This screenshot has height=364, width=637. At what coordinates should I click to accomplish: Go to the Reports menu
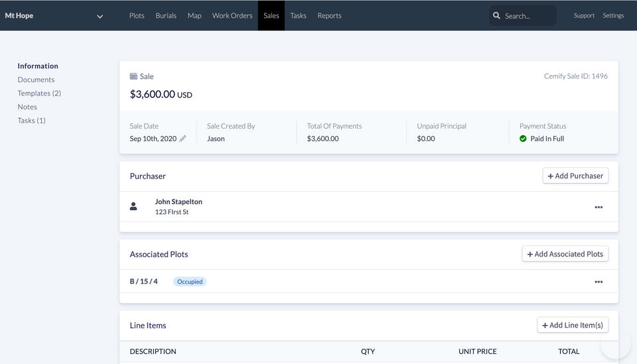(x=329, y=15)
